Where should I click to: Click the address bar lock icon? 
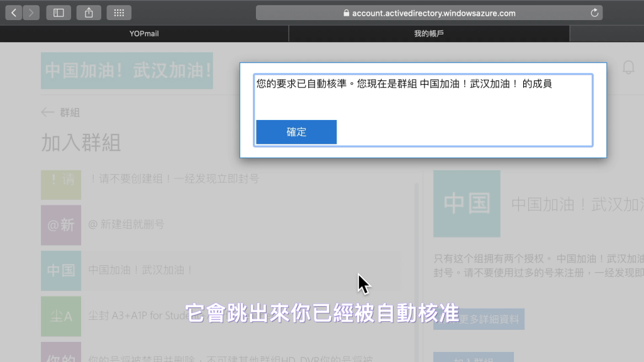[x=347, y=13]
